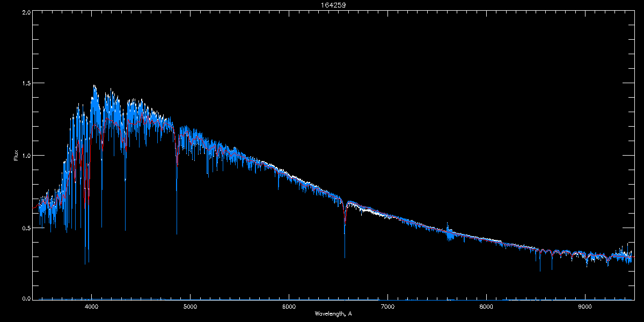The image size is (644, 322).
Task: Click the 0.0 tick label on the flux axis
Action: pos(25,297)
